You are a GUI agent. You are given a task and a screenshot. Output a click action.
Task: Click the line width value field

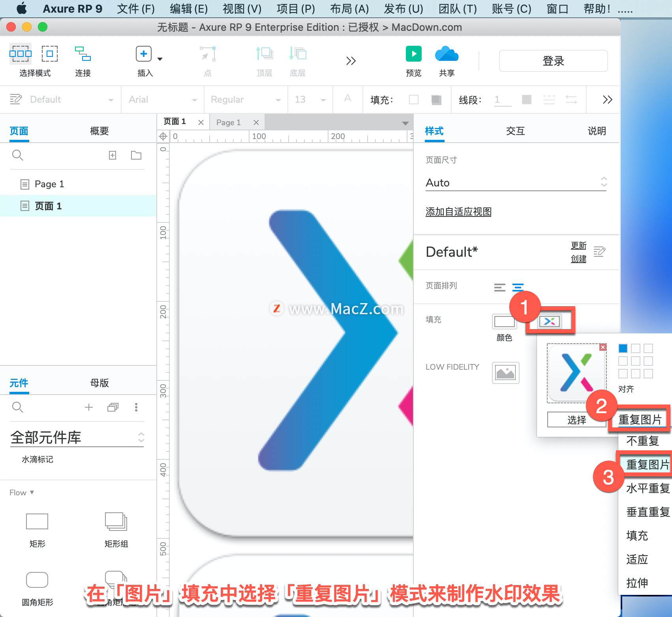[502, 100]
